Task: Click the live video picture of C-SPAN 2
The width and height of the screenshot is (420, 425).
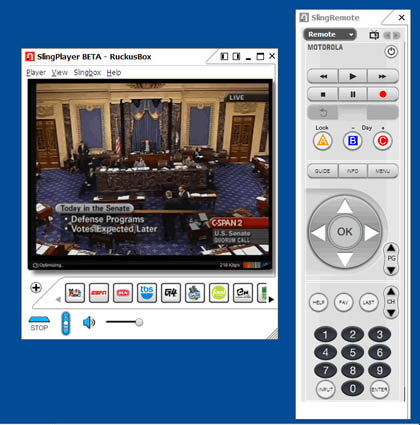Action: [152, 170]
